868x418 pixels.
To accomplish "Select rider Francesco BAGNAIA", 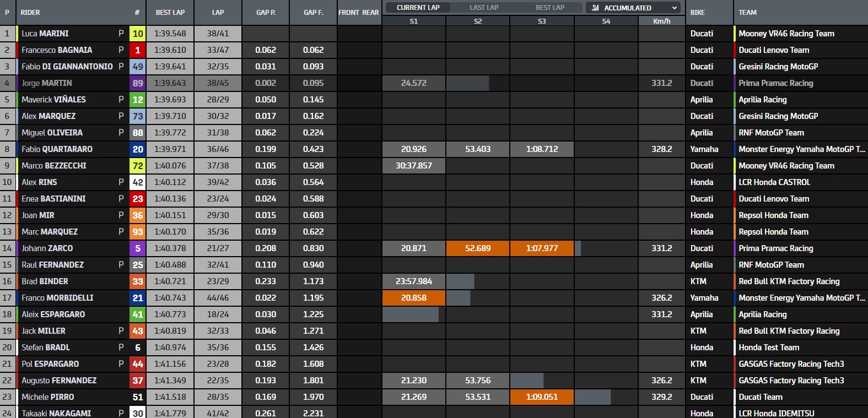I will (x=57, y=50).
